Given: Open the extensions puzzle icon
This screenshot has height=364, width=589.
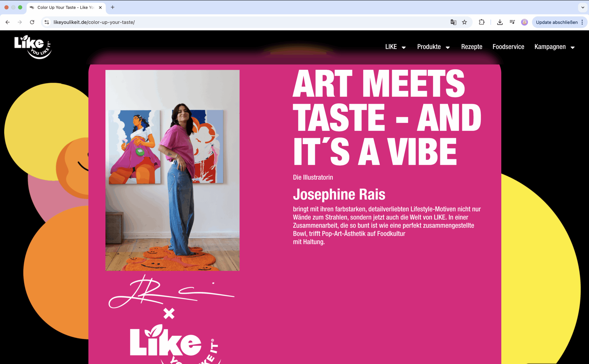Looking at the screenshot, I should pyautogui.click(x=482, y=22).
